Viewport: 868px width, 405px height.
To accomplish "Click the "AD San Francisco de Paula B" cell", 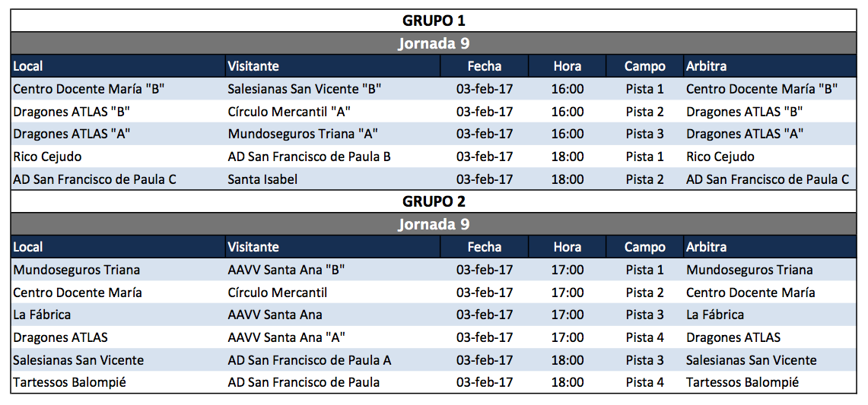I will click(x=309, y=157).
